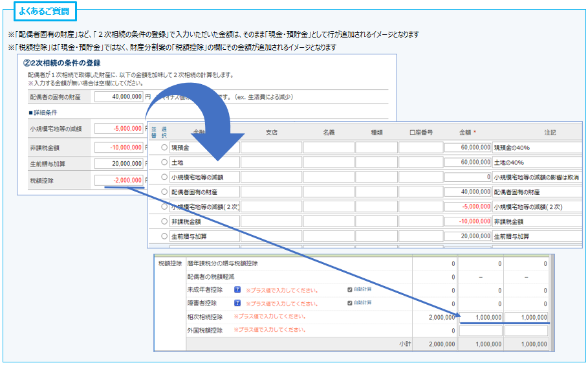Toggle 自動計算 checkbox for 障害者控除
This screenshot has width=588, height=365.
coord(350,303)
